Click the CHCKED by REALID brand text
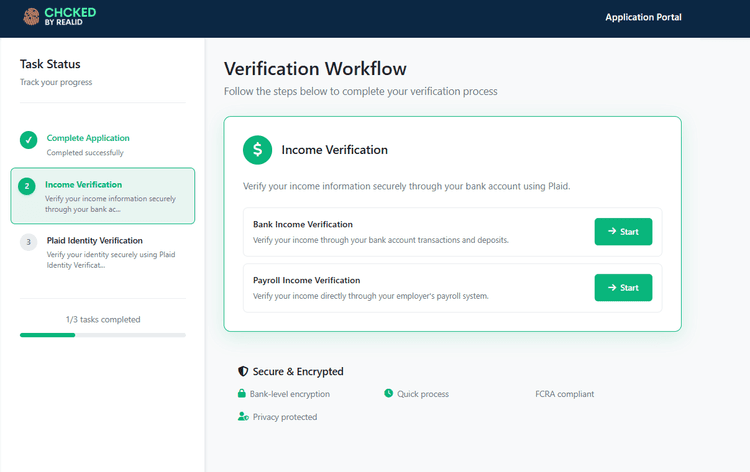 (70, 17)
